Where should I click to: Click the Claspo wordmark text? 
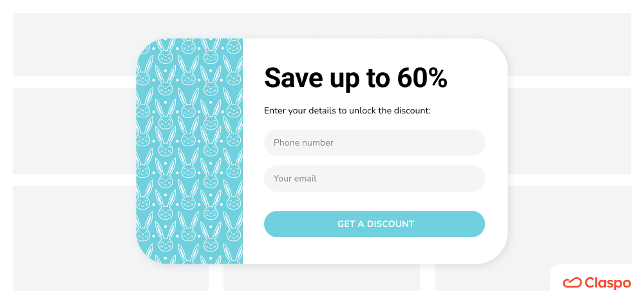607,283
